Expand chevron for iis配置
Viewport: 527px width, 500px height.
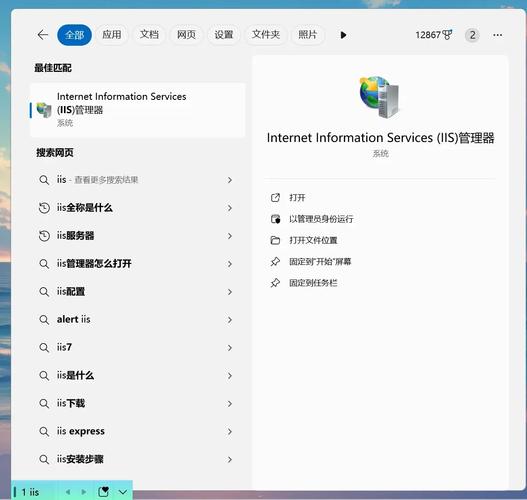click(x=230, y=292)
